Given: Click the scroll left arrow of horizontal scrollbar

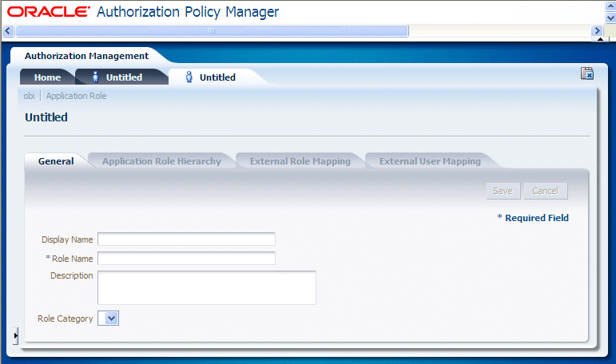Looking at the screenshot, I should (8, 30).
